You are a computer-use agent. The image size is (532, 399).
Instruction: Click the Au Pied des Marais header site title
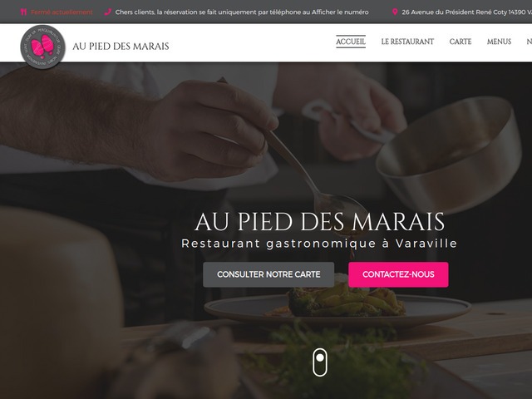(121, 47)
